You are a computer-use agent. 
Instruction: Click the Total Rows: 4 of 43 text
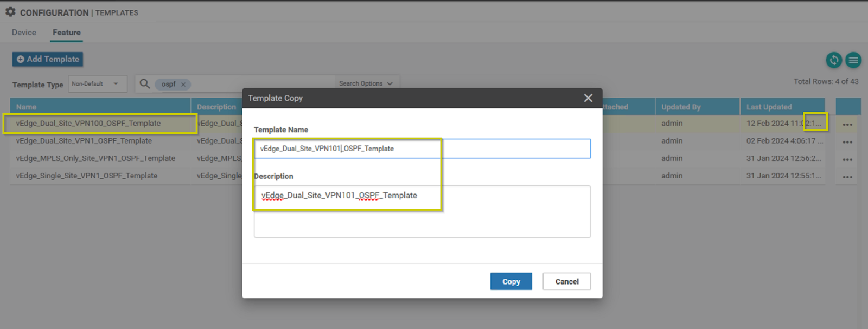point(826,81)
